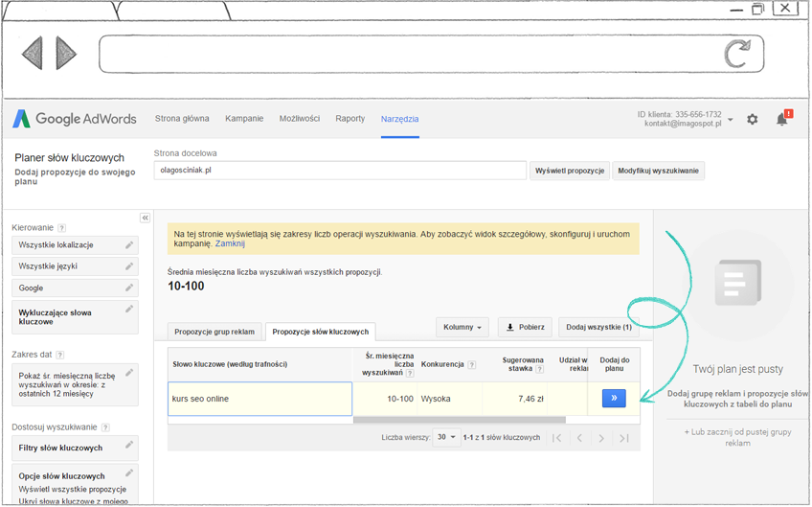
Task: Open Raporty menu
Action: click(350, 119)
